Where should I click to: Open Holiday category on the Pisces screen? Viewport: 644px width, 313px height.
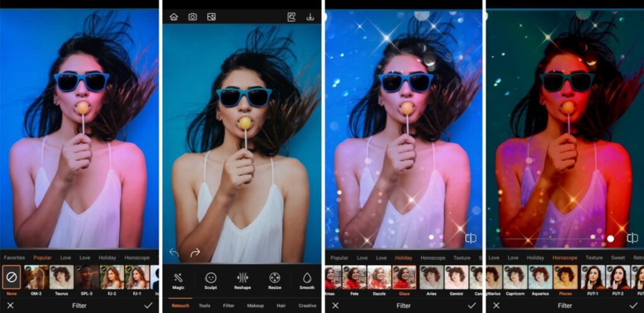[535, 258]
